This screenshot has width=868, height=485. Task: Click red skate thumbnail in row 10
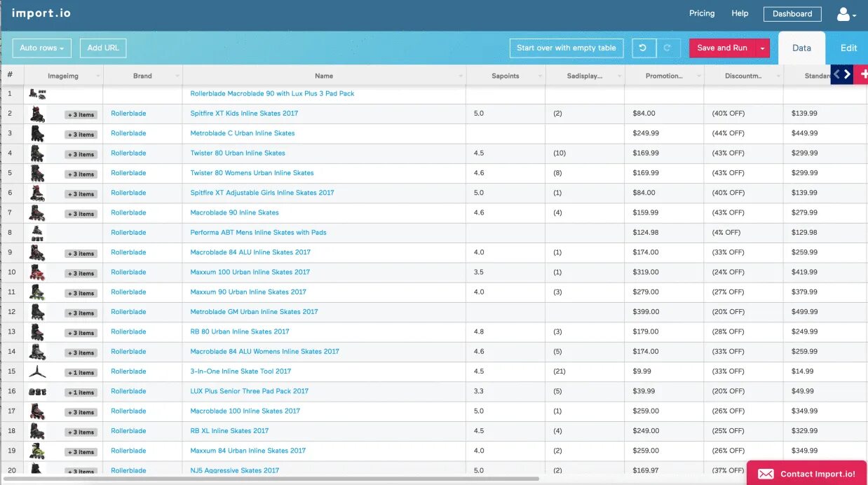coord(37,273)
